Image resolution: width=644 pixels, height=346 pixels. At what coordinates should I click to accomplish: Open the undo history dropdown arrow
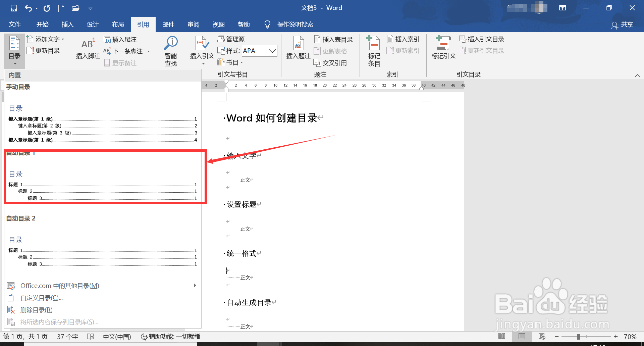[x=37, y=8]
